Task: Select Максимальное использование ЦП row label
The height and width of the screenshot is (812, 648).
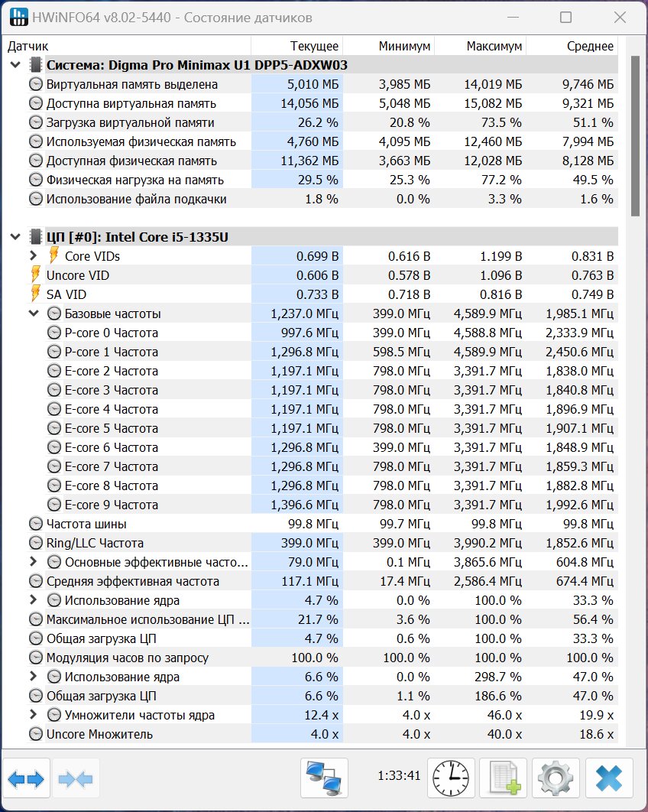Action: click(148, 619)
